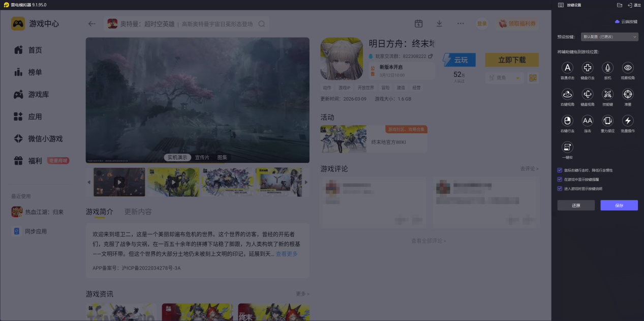This screenshot has height=321, width=644.
Task: Select the 普通点击 (normal tap) key icon
Action: click(567, 68)
